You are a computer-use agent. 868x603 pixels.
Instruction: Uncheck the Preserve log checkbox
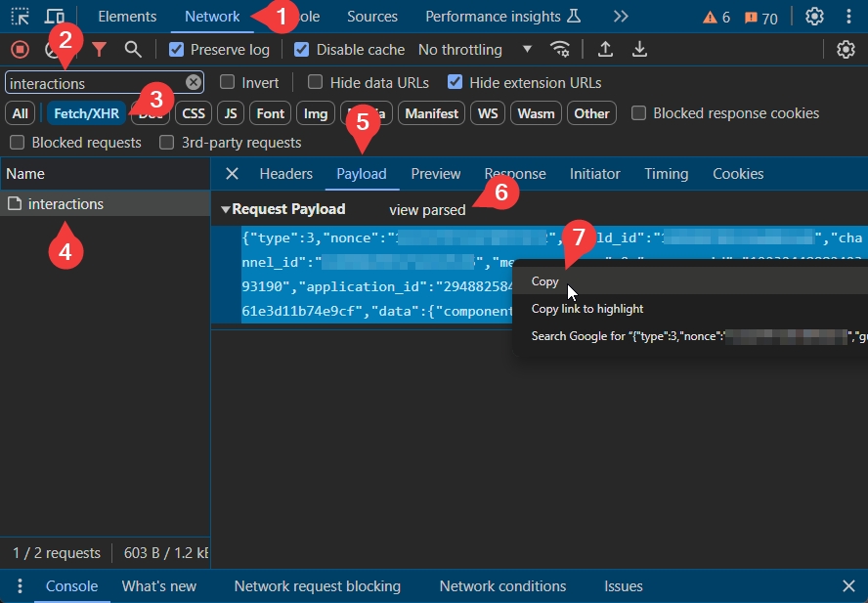click(x=176, y=50)
